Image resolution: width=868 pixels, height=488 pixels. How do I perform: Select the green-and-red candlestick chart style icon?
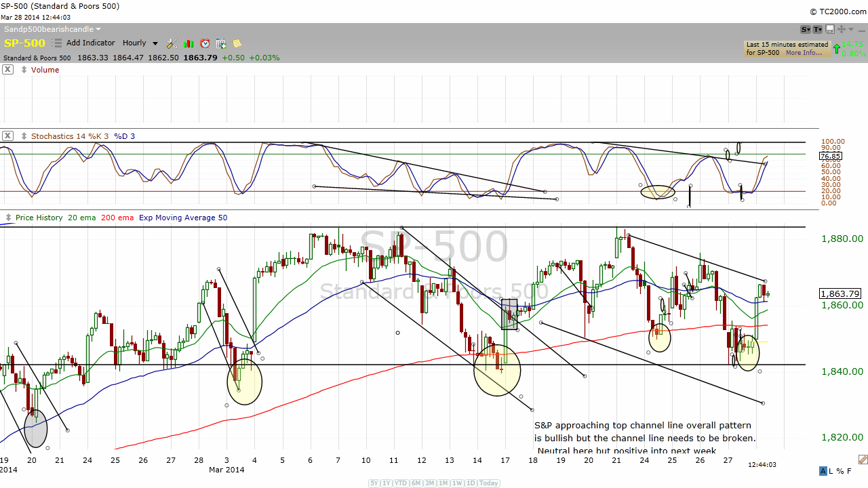coord(189,43)
